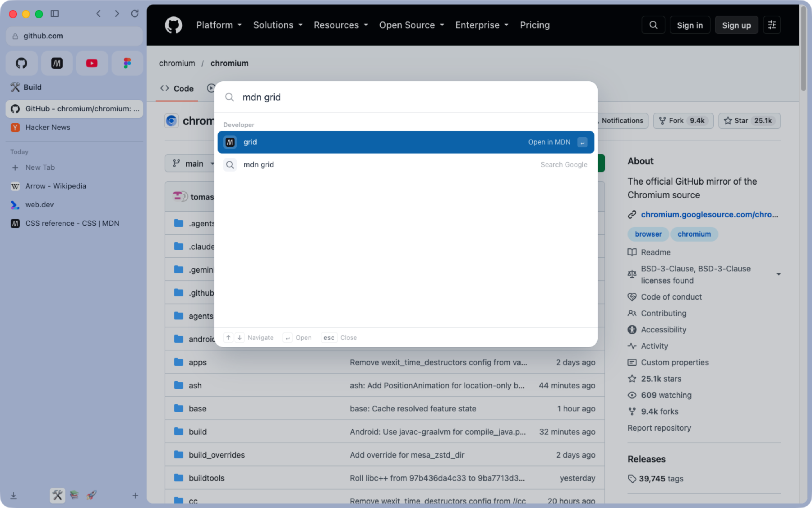This screenshot has width=812, height=508.
Task: Click the GitHub logo in header
Action: 174,25
